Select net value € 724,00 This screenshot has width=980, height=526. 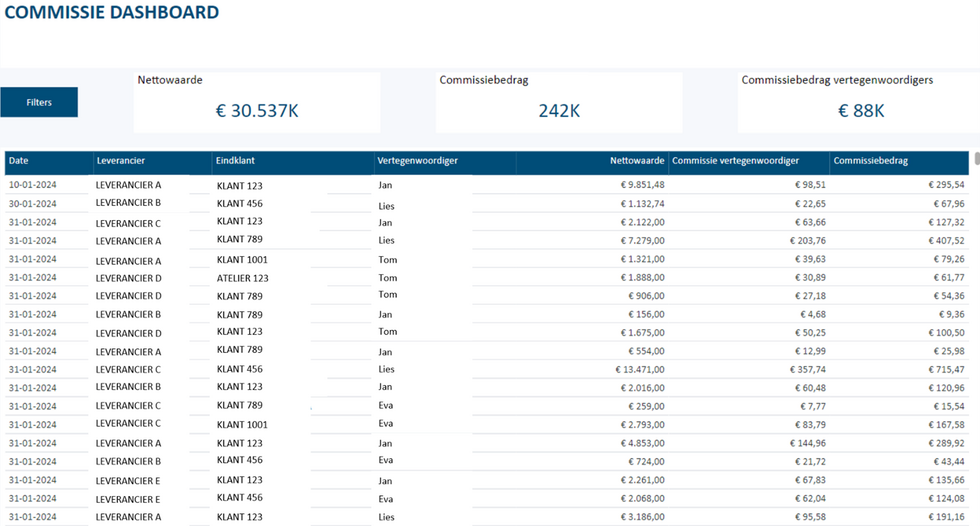(646, 462)
